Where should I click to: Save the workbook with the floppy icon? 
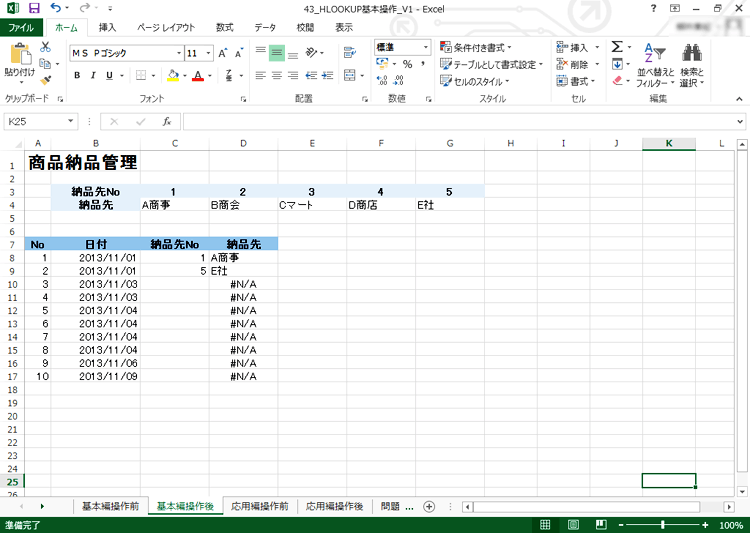[x=34, y=8]
